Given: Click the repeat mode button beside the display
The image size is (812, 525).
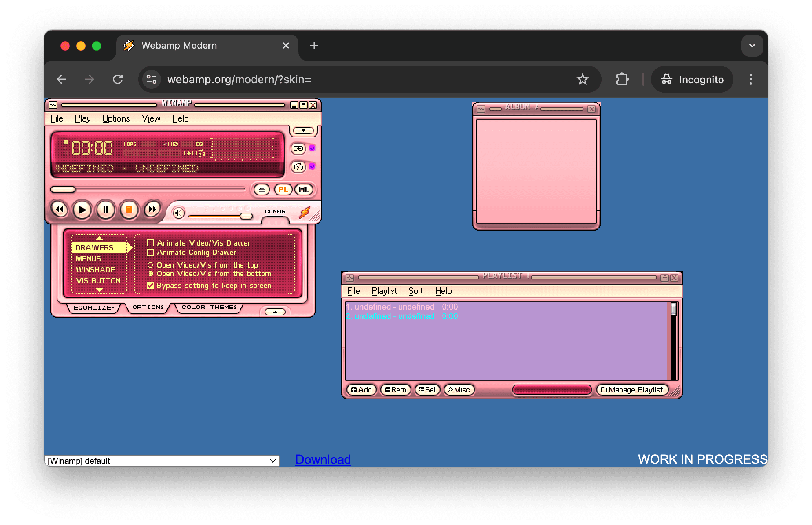Looking at the screenshot, I should pyautogui.click(x=298, y=149).
